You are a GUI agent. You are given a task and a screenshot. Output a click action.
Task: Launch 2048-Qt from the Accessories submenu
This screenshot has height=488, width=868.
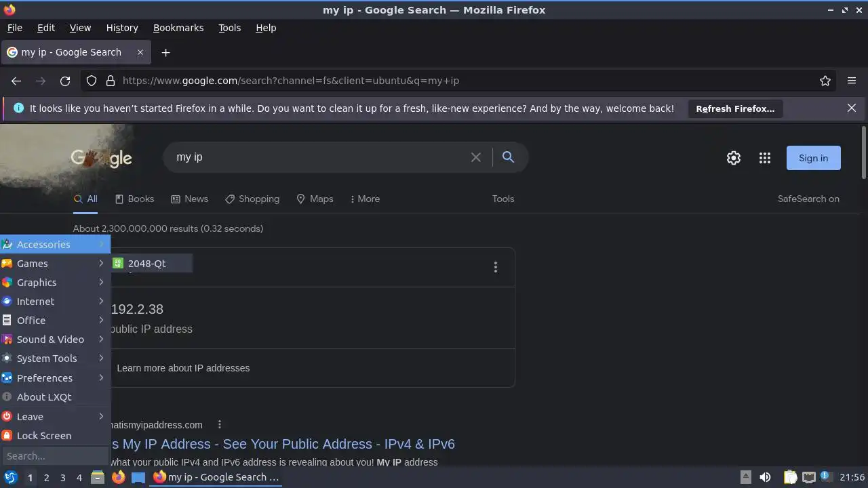(x=151, y=264)
